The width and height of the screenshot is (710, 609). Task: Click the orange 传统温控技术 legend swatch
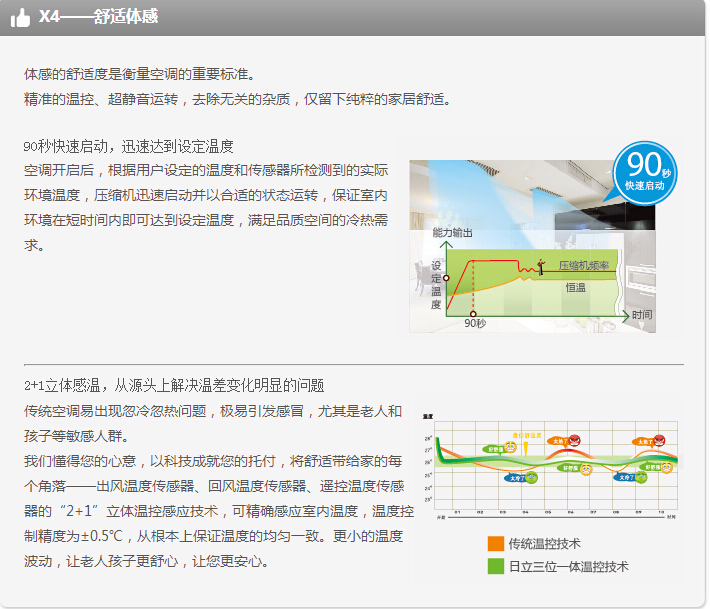(496, 543)
